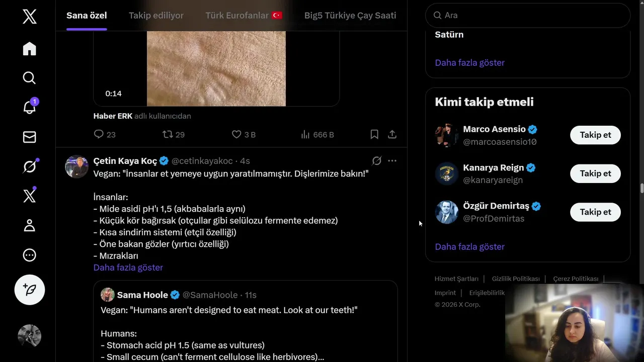Follow Kanarya Reign with Takip et
Viewport: 644px width, 362px height.
[595, 173]
